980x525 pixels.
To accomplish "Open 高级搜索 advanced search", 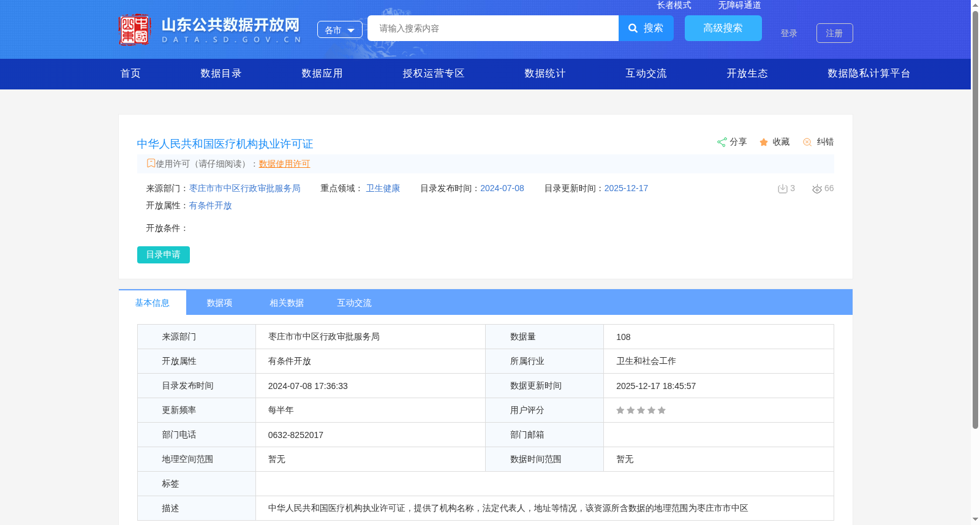I will pyautogui.click(x=723, y=28).
